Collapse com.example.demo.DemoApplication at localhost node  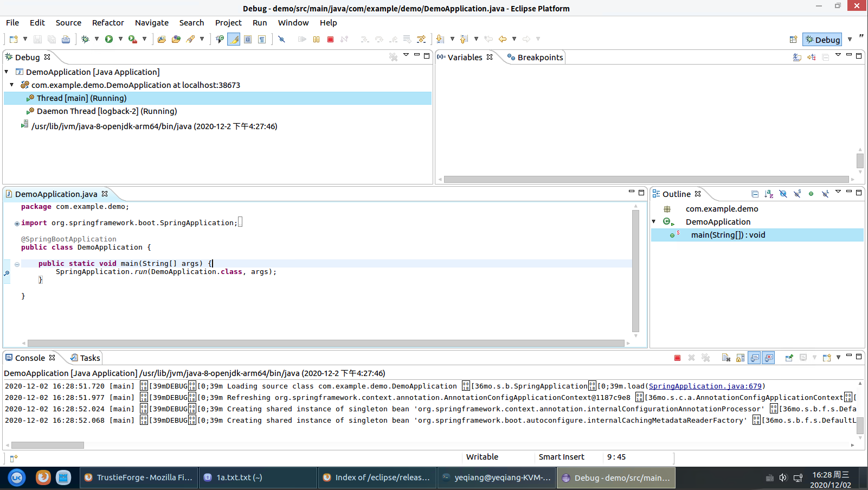coord(12,85)
